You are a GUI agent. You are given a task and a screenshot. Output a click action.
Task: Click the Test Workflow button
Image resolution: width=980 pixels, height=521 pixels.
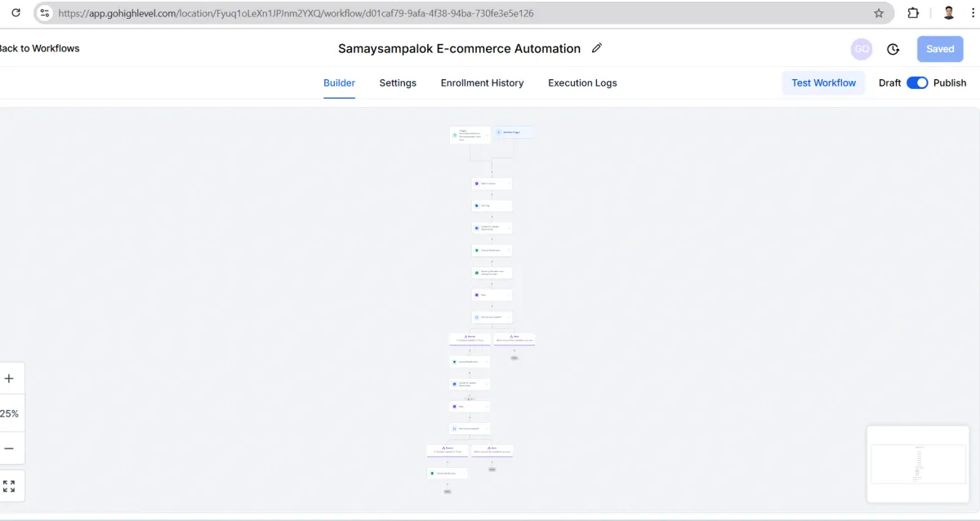823,82
